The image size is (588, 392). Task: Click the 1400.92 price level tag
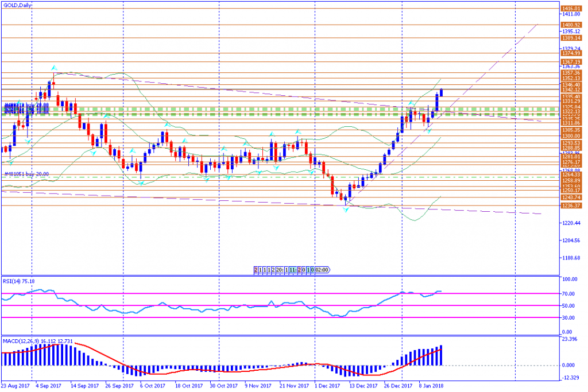pos(571,25)
